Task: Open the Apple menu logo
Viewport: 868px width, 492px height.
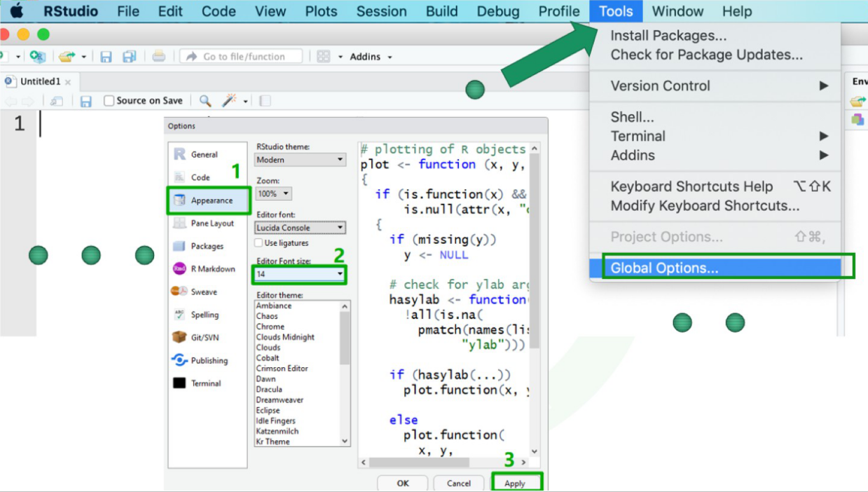Action: (x=16, y=11)
